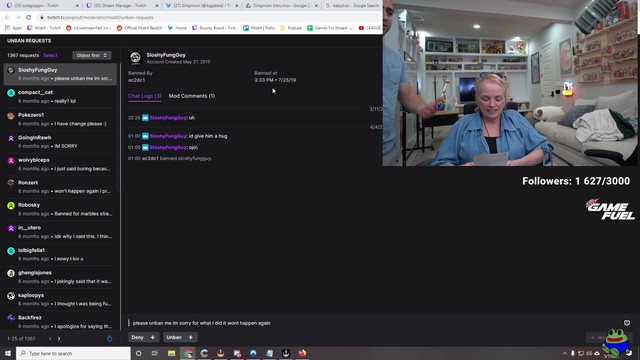Click the Stream Manager - Twitch browser tab
This screenshot has width=640, height=360.
click(121, 6)
